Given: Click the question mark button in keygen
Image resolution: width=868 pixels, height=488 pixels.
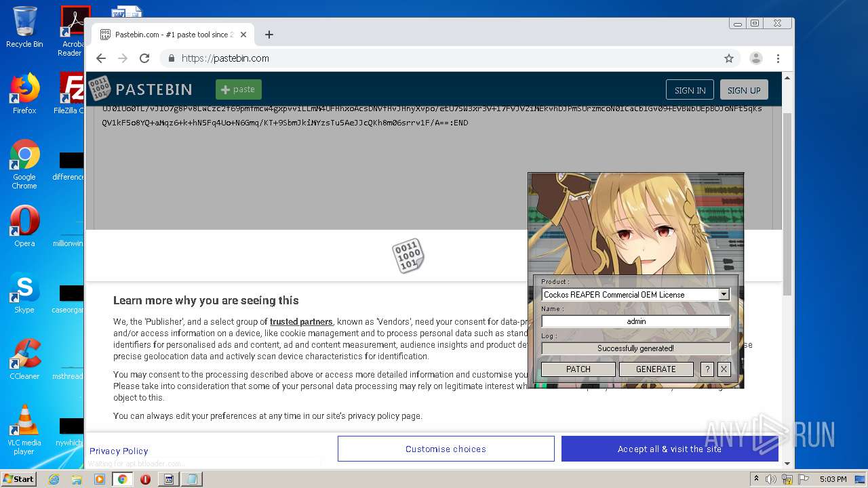Looking at the screenshot, I should [x=707, y=369].
